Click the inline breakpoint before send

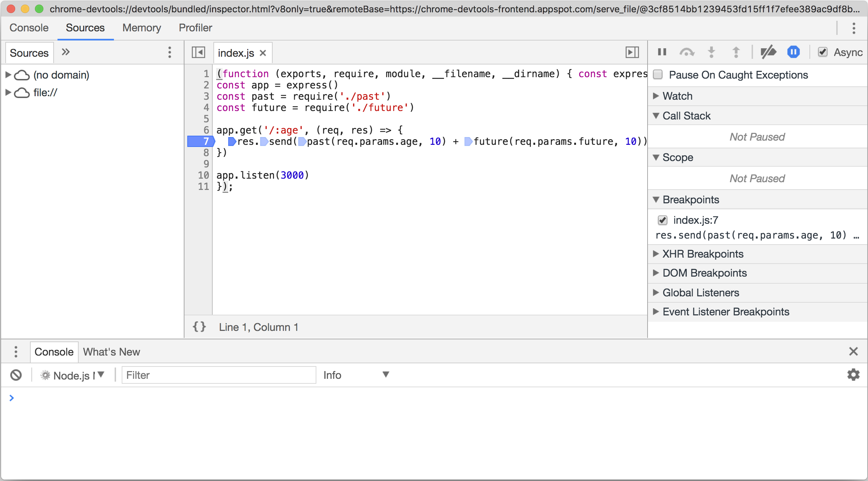coord(264,142)
